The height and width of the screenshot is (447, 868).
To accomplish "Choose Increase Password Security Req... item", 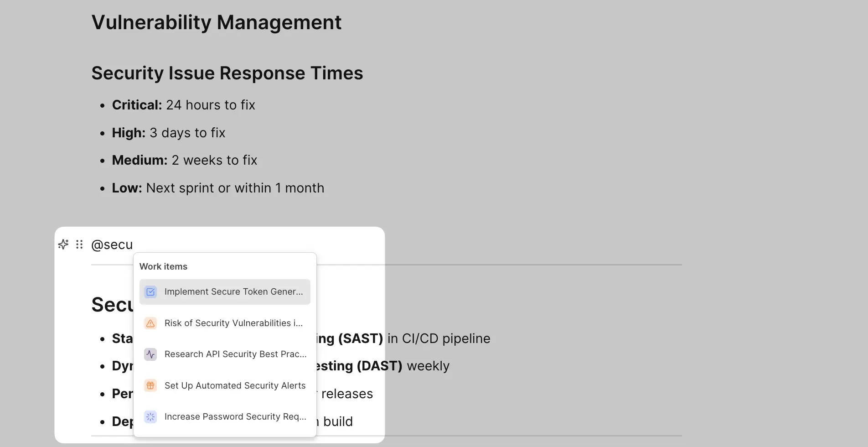I will [235, 417].
